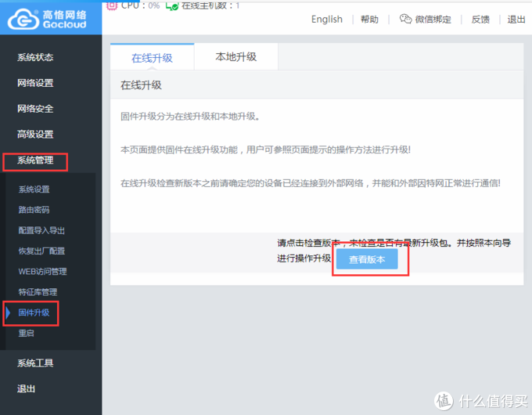Viewport: 532px width, 415px height.
Task: Click the online hosts monitor icon
Action: click(x=172, y=5)
